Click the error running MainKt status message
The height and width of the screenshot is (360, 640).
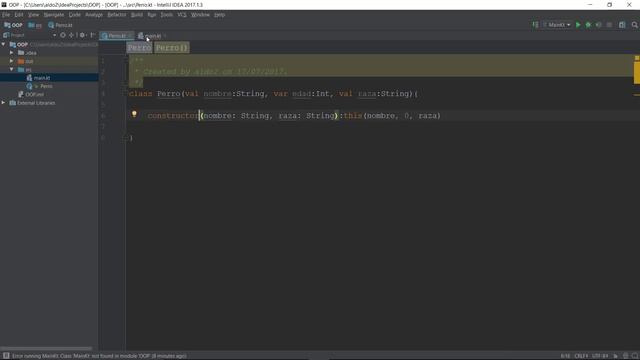[x=99, y=356]
